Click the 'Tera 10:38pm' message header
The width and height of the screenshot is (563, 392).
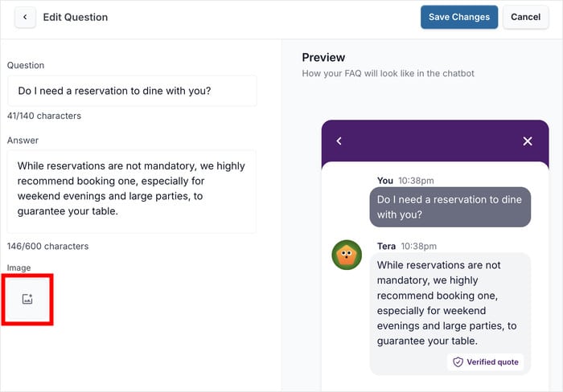click(x=407, y=246)
